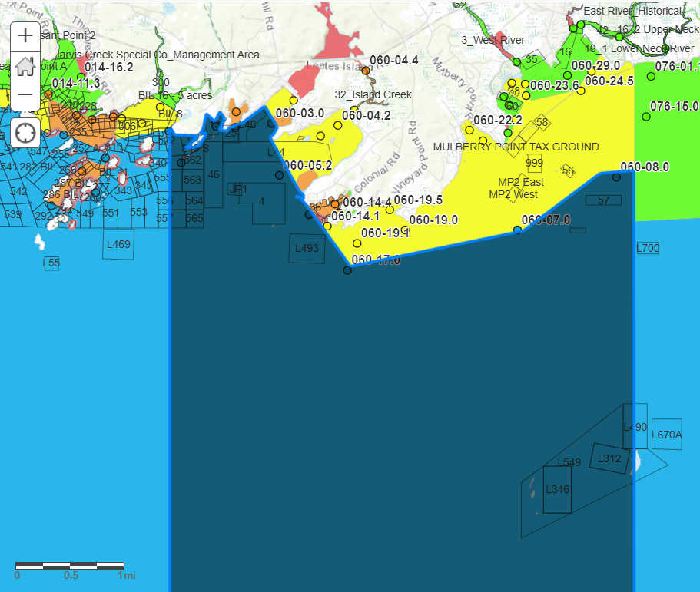Click the orange marker above Island Creek label
Screen dimensions: 700x592
click(366, 70)
